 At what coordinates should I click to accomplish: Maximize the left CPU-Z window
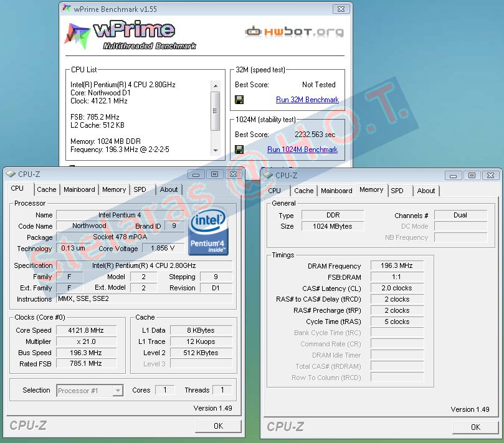click(214, 174)
